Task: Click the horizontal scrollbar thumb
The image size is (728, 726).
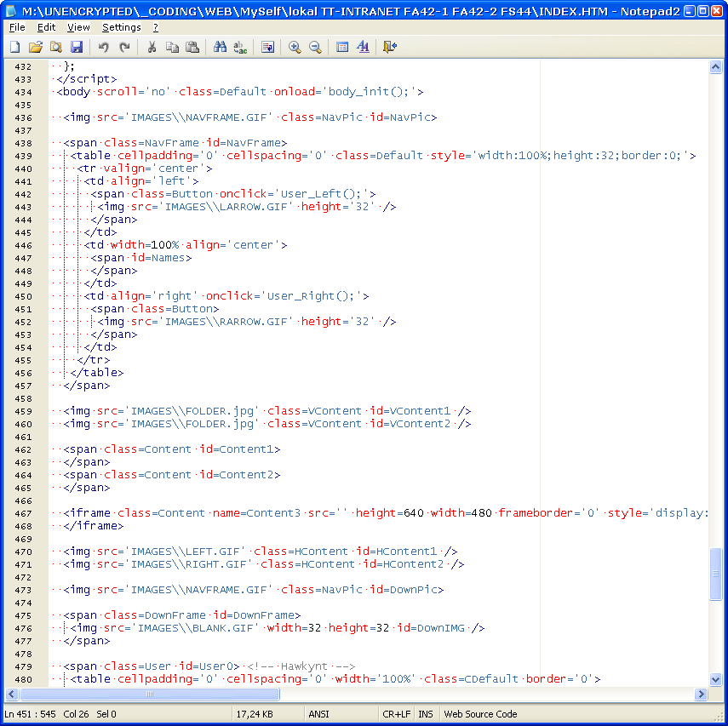Action: coord(150,694)
